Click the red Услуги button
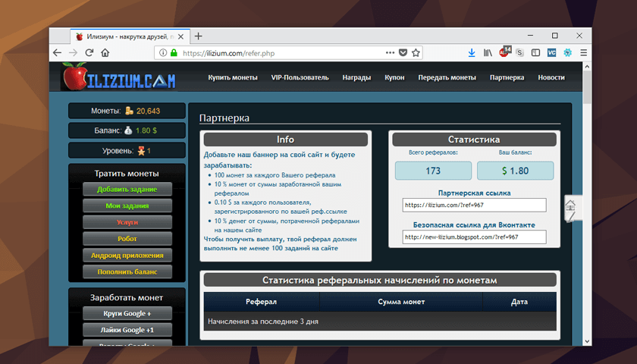637x364 pixels. point(127,222)
